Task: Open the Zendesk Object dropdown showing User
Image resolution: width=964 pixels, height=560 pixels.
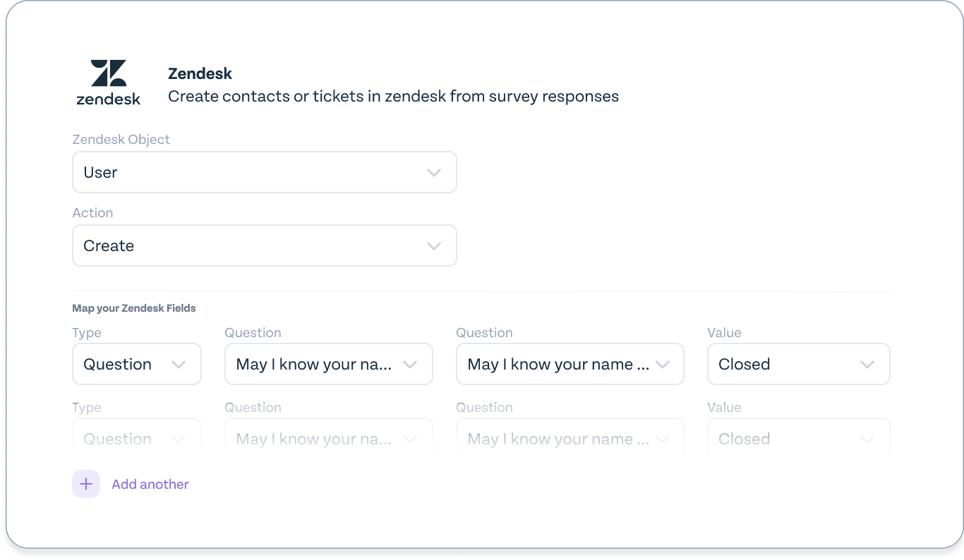Action: click(x=265, y=172)
